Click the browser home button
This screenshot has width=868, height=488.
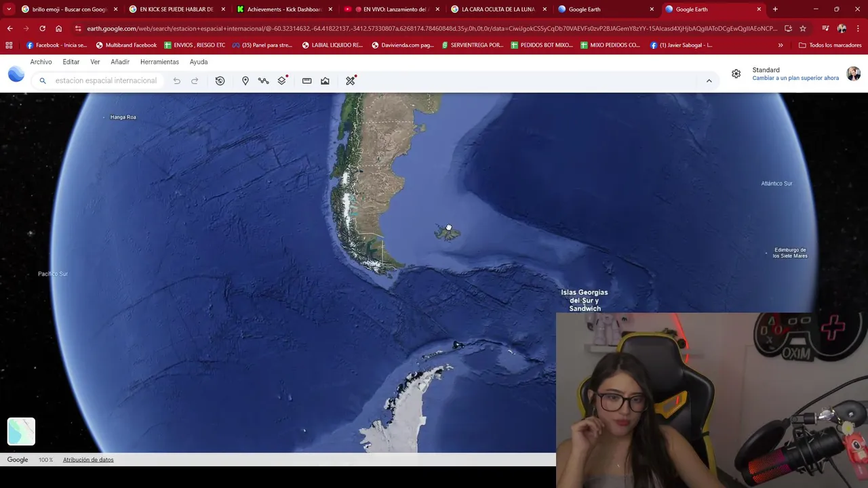[58, 28]
